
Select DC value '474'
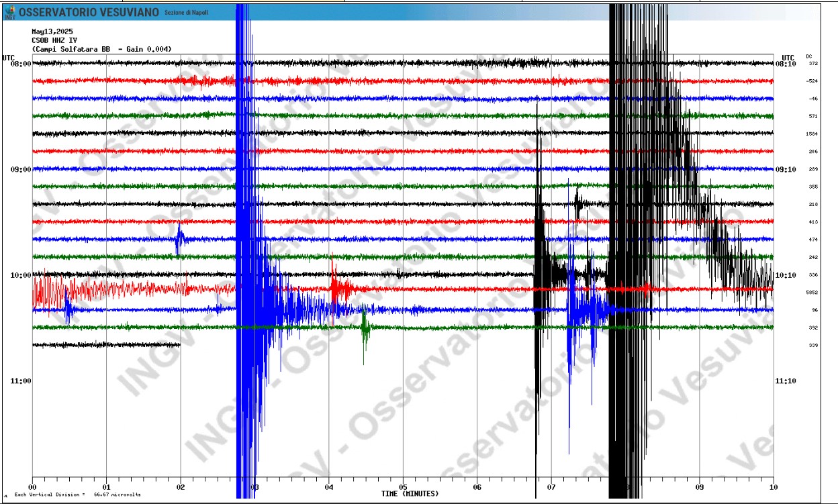pyautogui.click(x=813, y=240)
